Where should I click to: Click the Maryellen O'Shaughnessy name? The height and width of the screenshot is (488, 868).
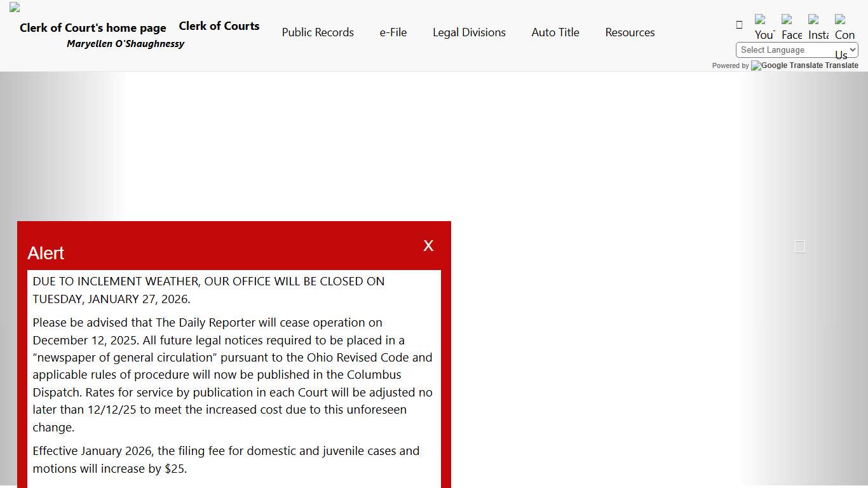(125, 44)
